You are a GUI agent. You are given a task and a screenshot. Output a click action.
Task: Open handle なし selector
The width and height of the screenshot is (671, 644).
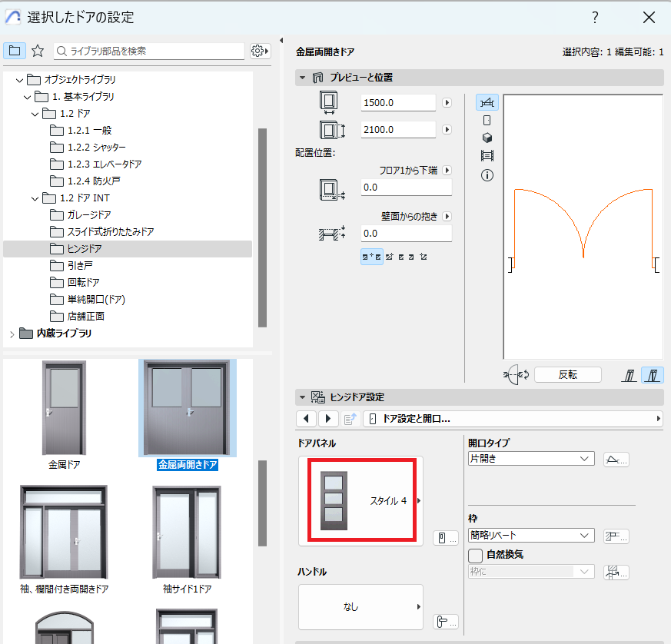(360, 607)
